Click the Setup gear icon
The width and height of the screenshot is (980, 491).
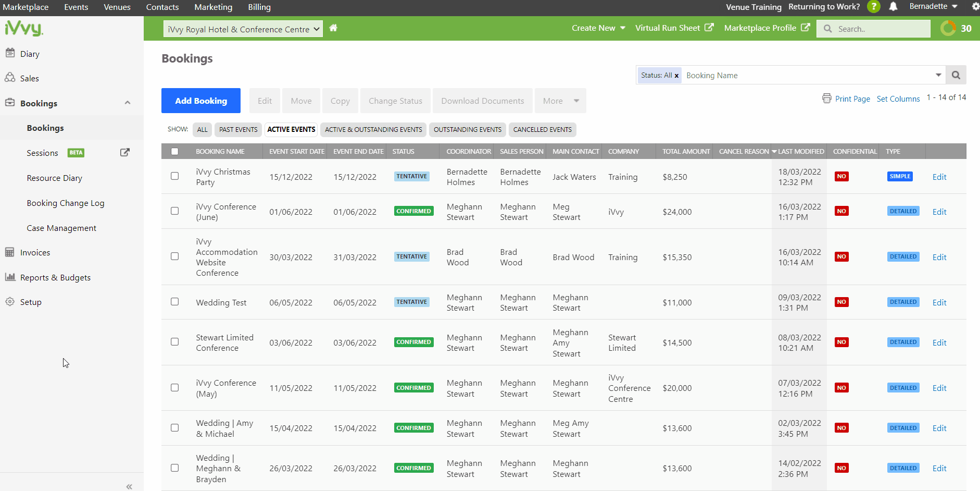point(10,302)
